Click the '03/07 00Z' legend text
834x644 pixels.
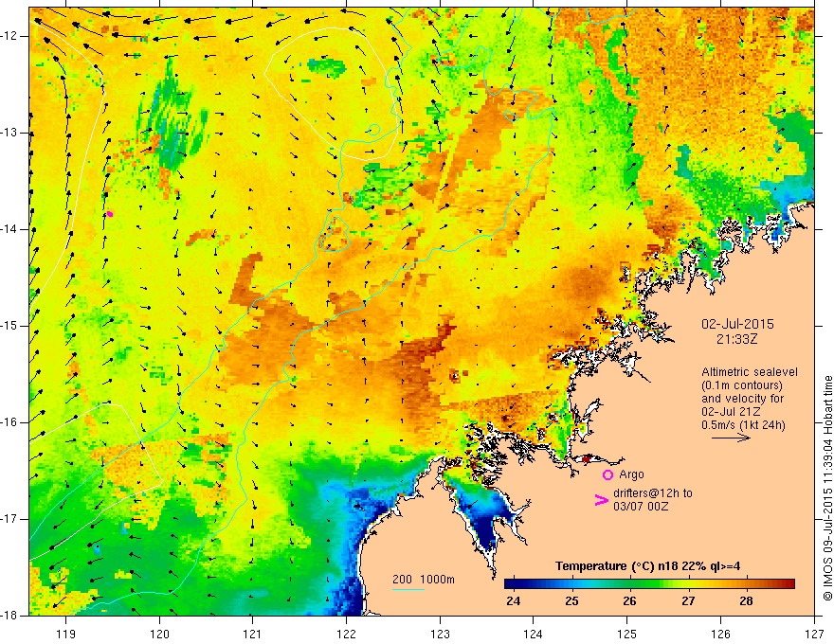(641, 507)
